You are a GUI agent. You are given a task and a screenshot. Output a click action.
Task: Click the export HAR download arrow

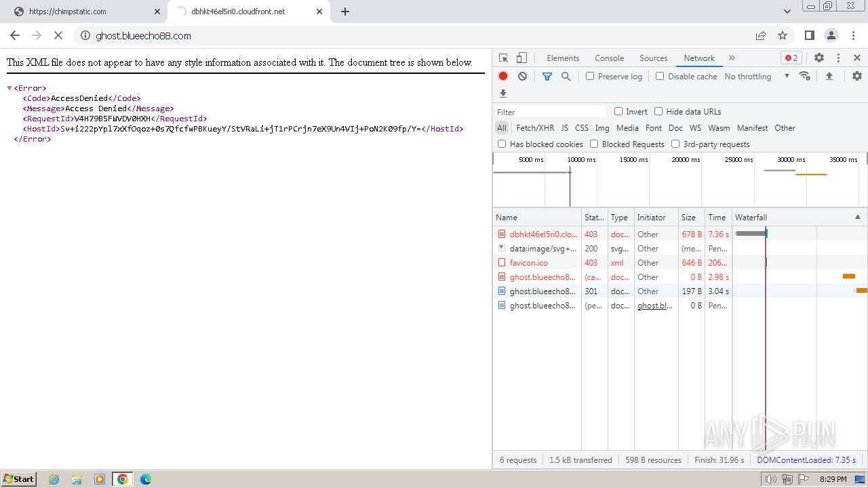[x=503, y=94]
